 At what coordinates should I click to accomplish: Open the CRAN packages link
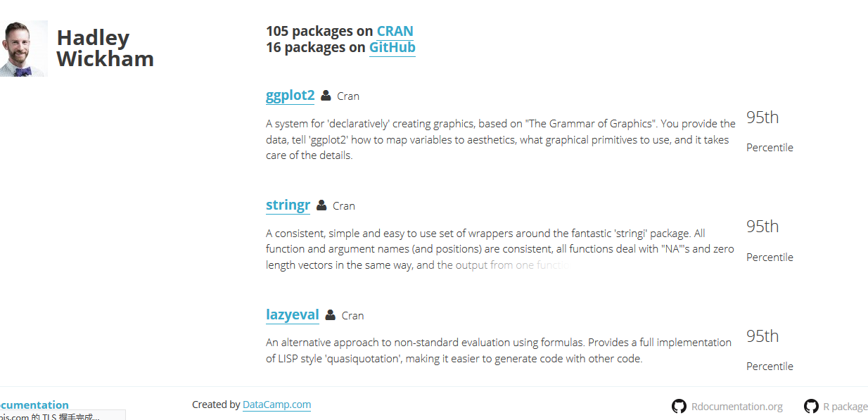[395, 31]
